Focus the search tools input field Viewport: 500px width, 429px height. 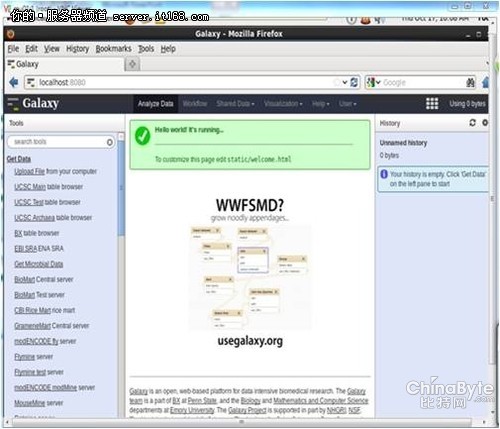58,142
